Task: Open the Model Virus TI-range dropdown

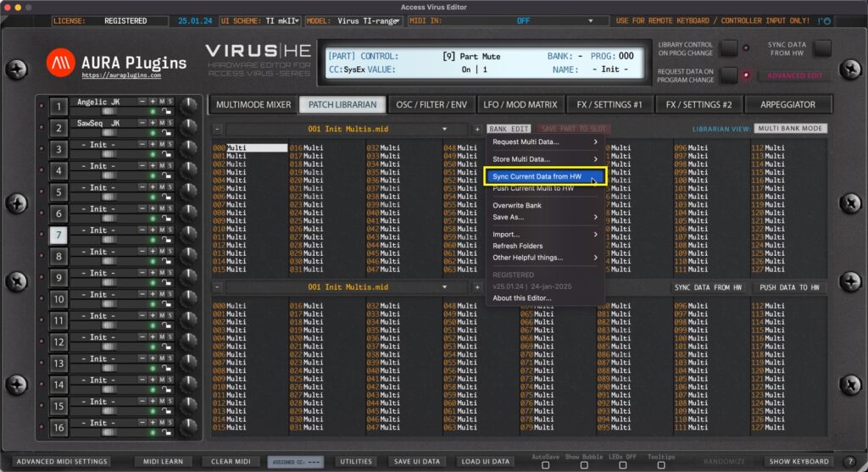Action: 353,21
